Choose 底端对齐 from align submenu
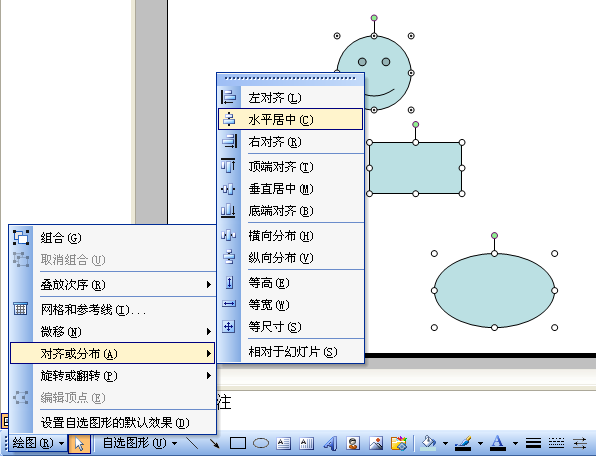596x456 pixels. (291, 211)
